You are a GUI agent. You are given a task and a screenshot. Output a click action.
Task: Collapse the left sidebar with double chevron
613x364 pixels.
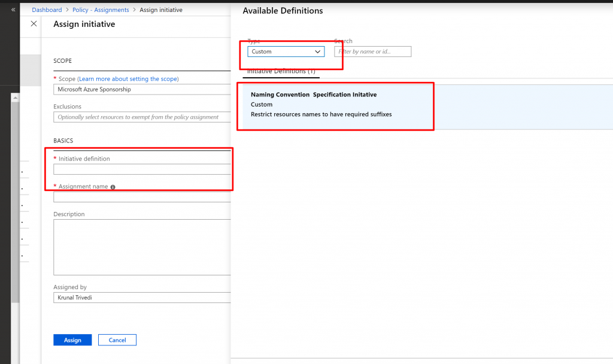[13, 10]
